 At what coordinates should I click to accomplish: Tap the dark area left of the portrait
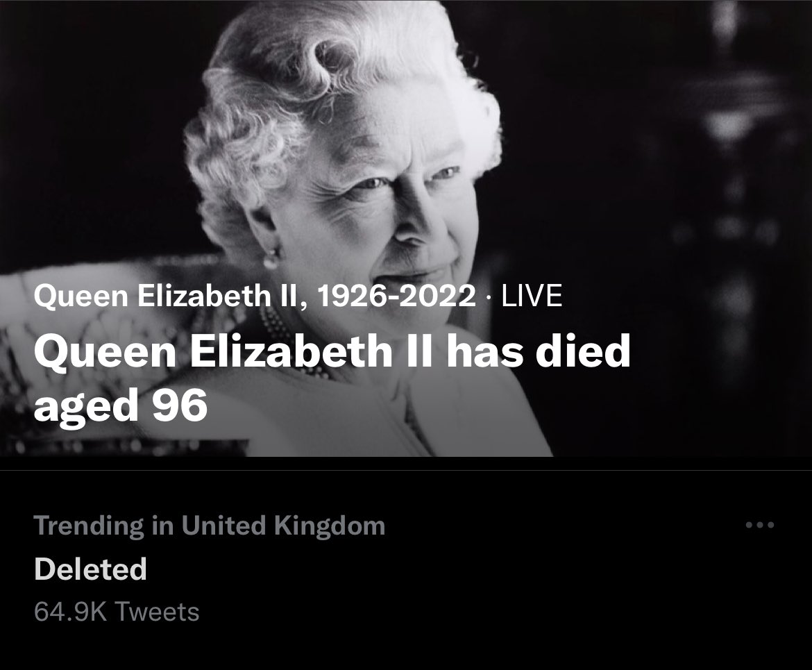coord(83,139)
